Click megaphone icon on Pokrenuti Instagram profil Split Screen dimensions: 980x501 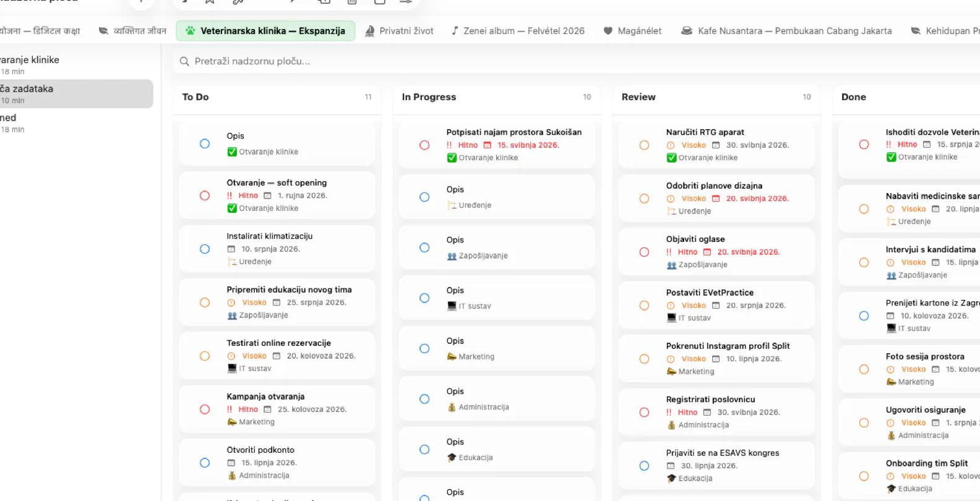(672, 372)
